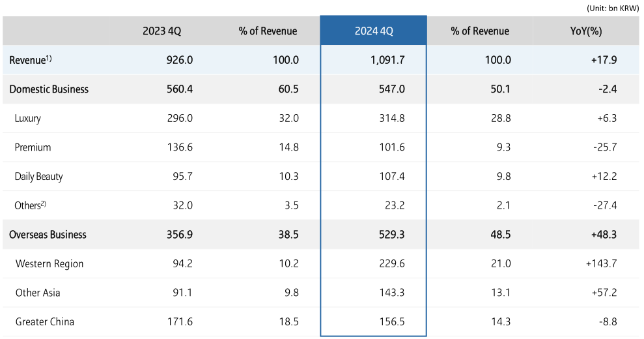Select the 529.3 overseas revenue cell

point(391,235)
